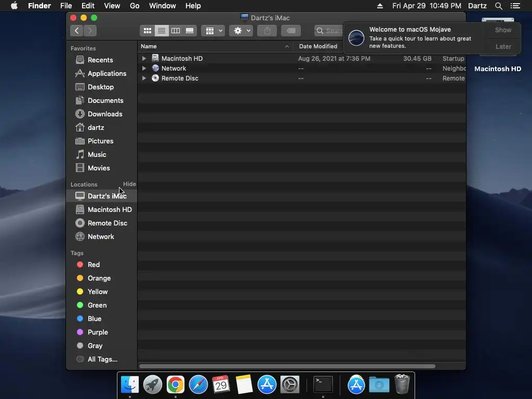Image resolution: width=532 pixels, height=399 pixels.
Task: Go back with the left chevron button
Action: pyautogui.click(x=77, y=31)
